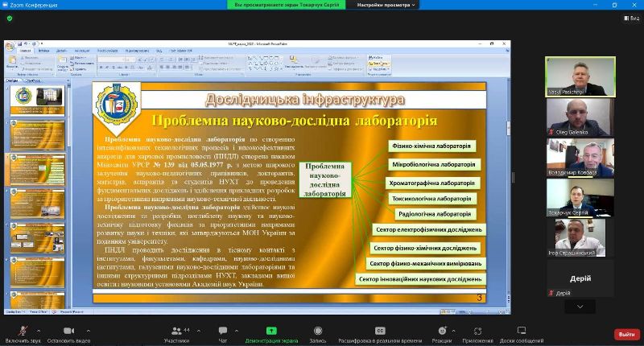This screenshot has width=644, height=346.
Task: Expand arrow next to Реакции
Action: (x=453, y=331)
